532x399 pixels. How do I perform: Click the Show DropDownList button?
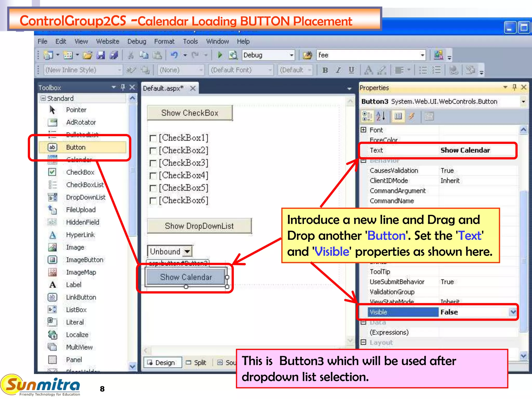pos(199,226)
